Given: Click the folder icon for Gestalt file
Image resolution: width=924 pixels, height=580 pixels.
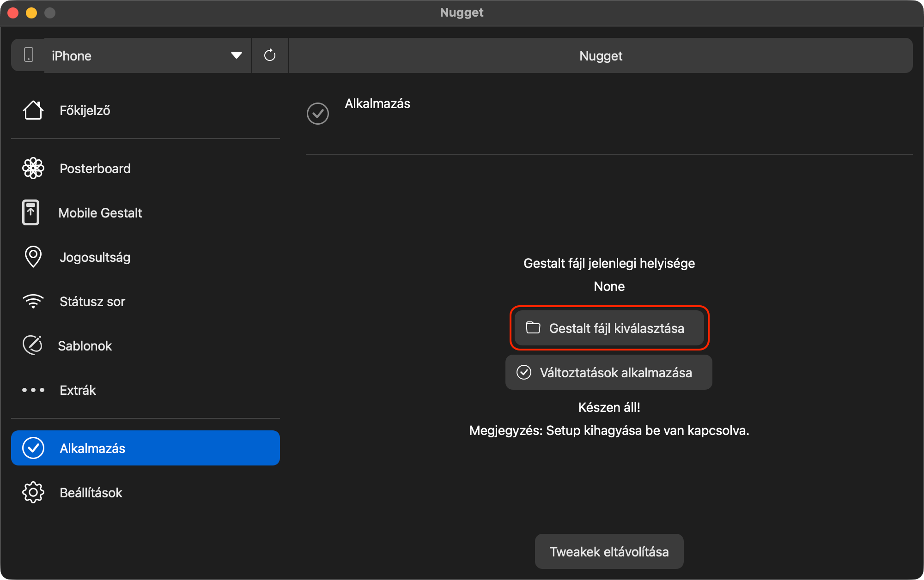Looking at the screenshot, I should (533, 328).
